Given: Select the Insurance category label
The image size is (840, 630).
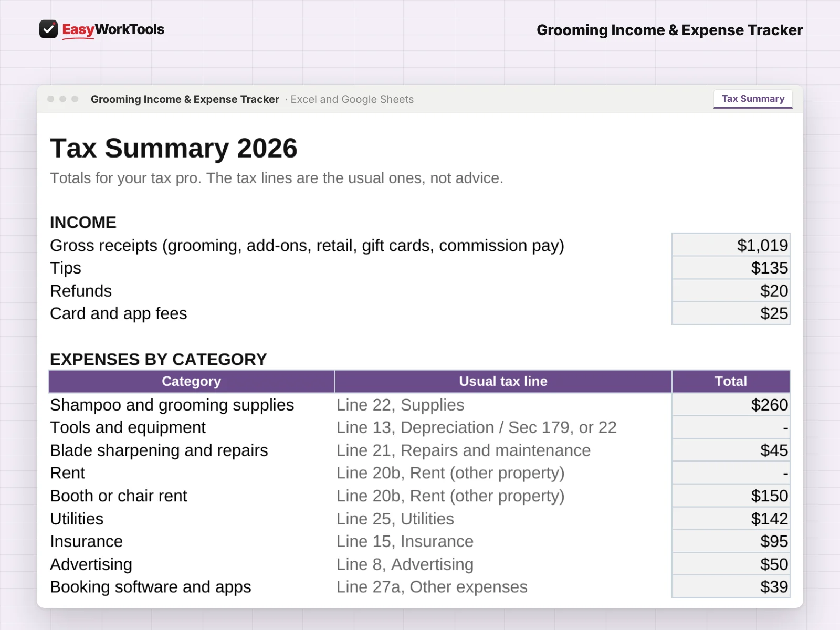Looking at the screenshot, I should (x=87, y=541).
